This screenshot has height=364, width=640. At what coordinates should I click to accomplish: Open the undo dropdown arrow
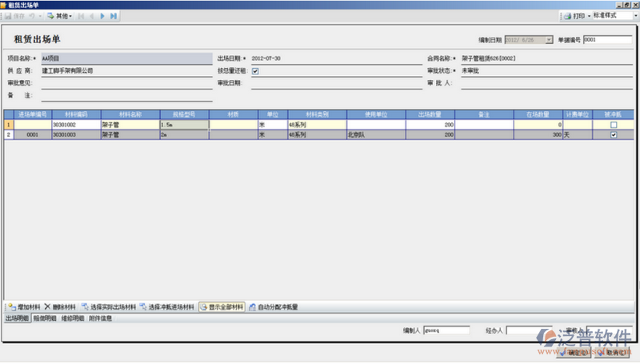click(40, 16)
